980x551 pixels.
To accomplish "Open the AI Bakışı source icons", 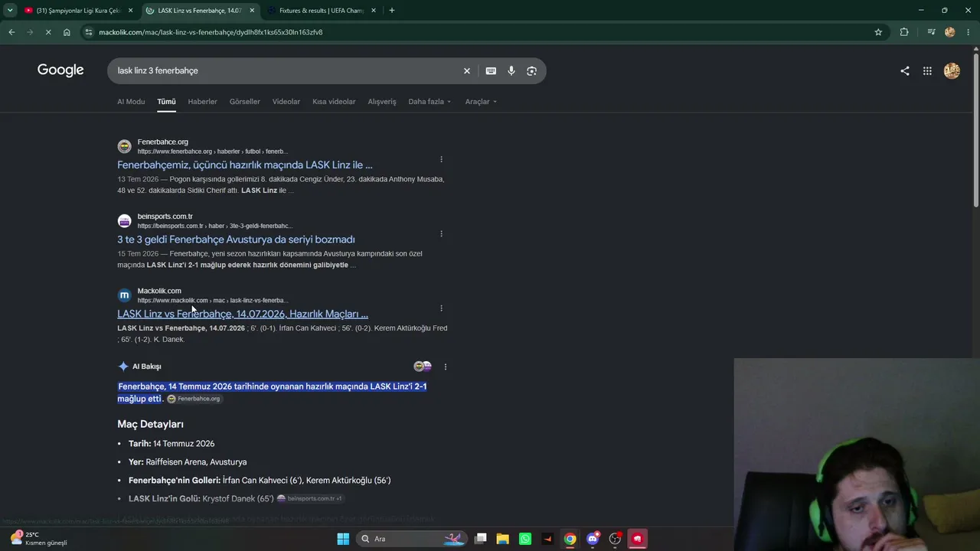I will click(x=423, y=367).
